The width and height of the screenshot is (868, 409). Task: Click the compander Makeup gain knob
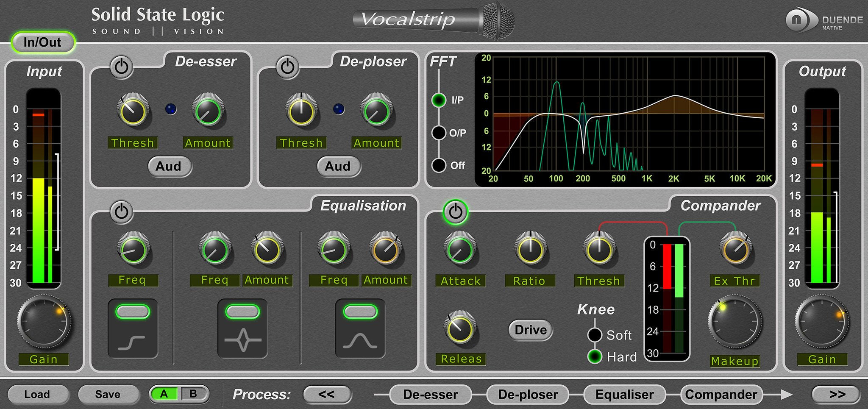pyautogui.click(x=735, y=322)
